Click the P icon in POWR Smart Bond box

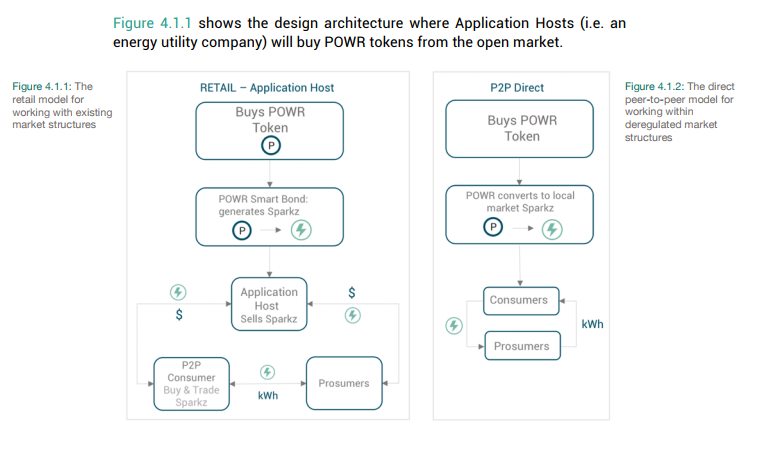(x=242, y=231)
